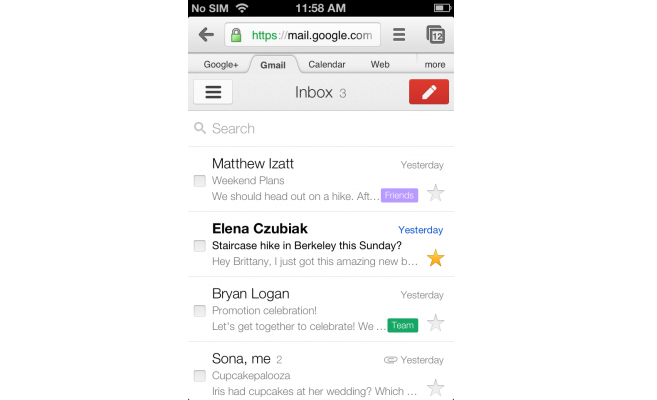Expand the more menu
Viewport: 657px width, 400px height.
435,65
